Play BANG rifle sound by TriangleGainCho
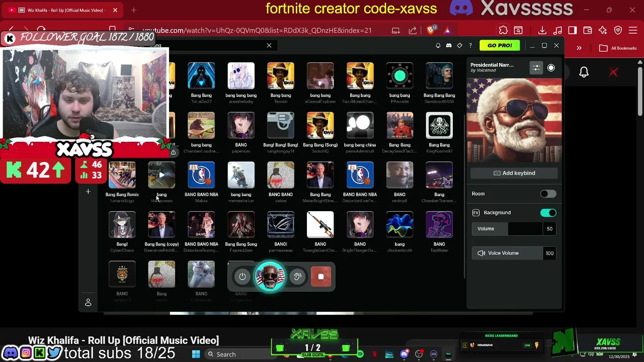 (320, 225)
